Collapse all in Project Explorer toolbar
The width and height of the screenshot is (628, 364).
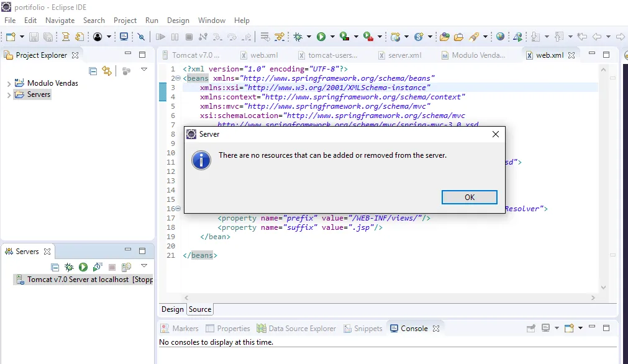tap(93, 71)
